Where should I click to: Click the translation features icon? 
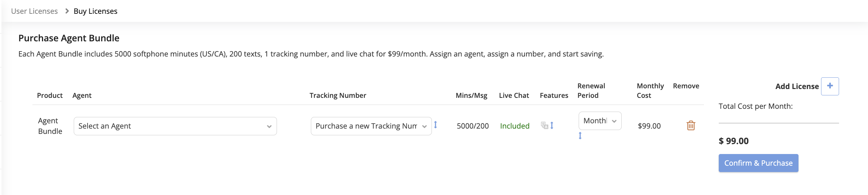tap(544, 125)
